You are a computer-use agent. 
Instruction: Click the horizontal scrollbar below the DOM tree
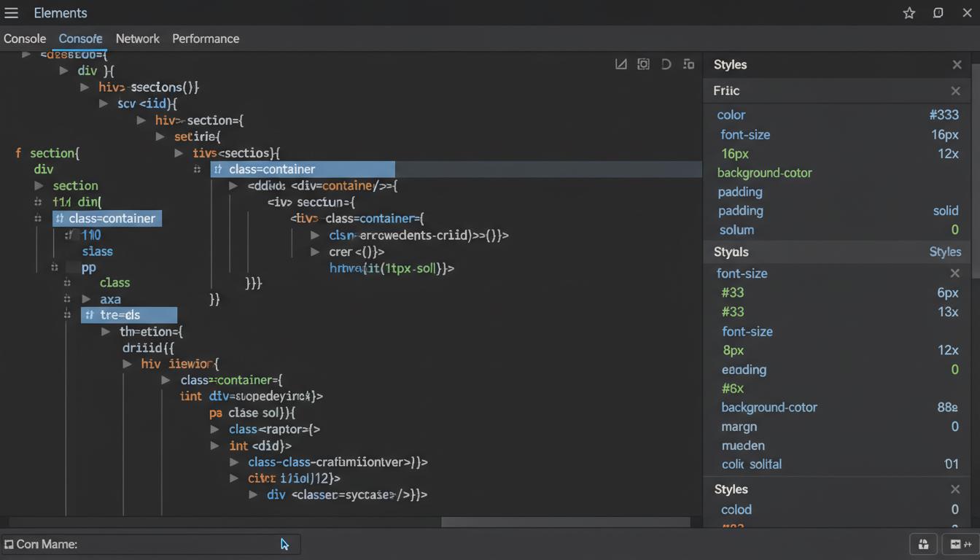(566, 522)
